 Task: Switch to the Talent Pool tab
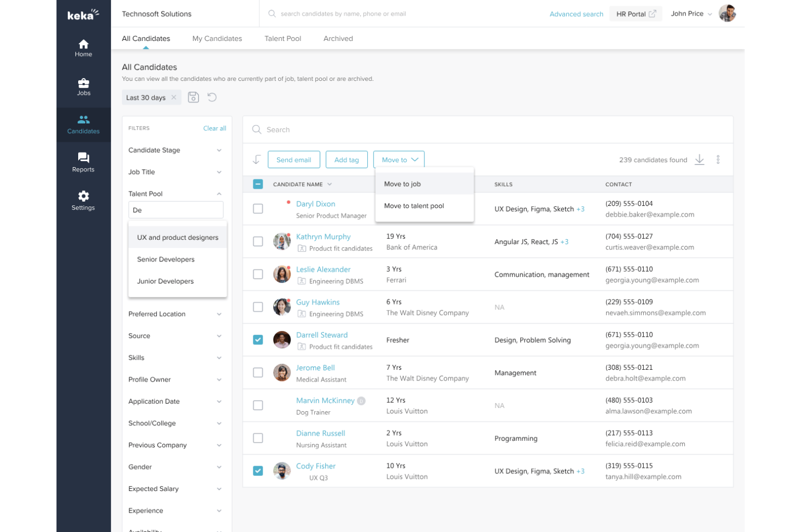click(283, 38)
